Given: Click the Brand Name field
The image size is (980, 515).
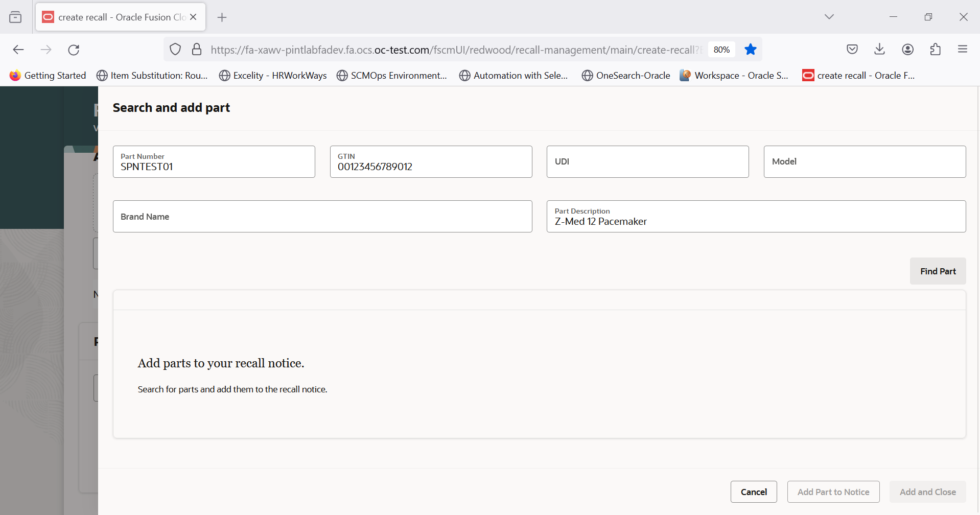Looking at the screenshot, I should click(322, 217).
